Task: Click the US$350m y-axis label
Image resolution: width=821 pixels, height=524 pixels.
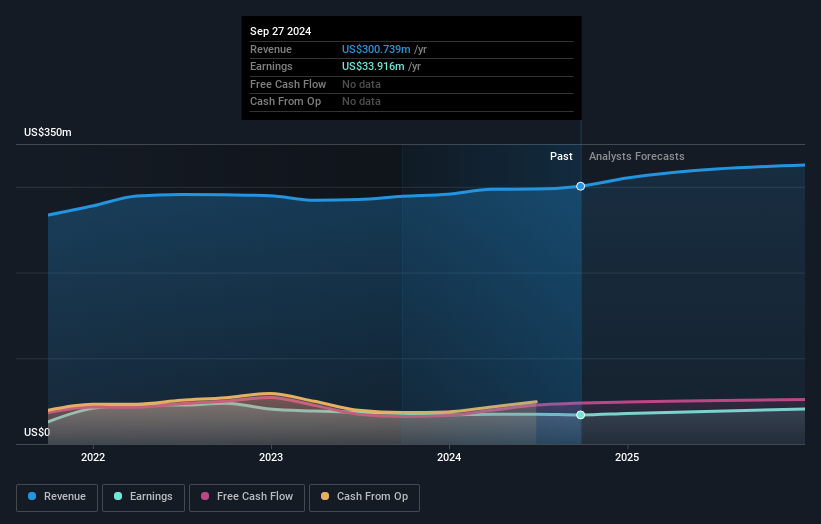Action: (x=48, y=132)
